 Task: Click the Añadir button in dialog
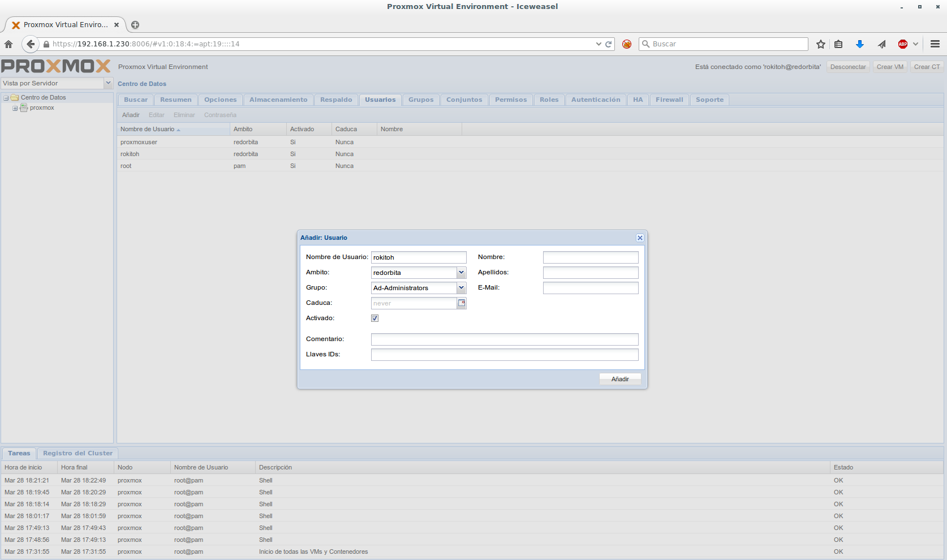pos(620,379)
